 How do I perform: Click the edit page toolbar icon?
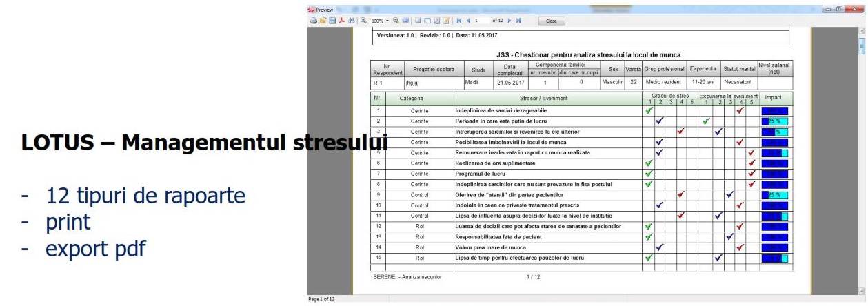tap(446, 21)
